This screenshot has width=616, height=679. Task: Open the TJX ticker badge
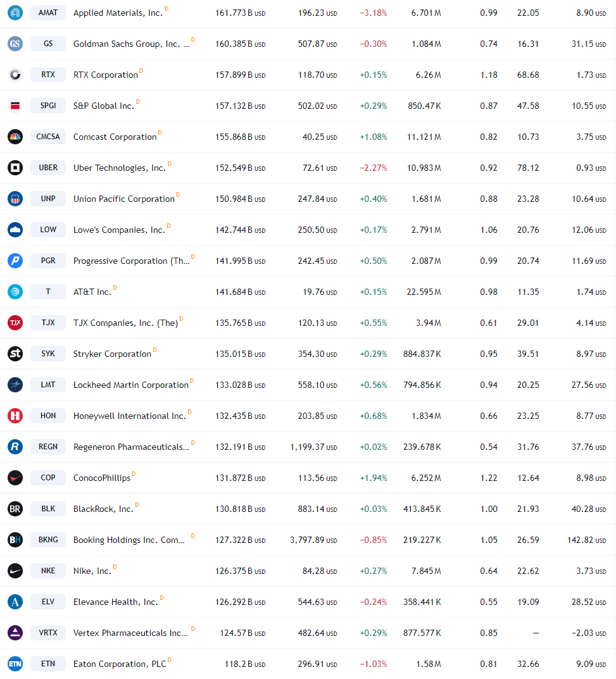click(48, 323)
